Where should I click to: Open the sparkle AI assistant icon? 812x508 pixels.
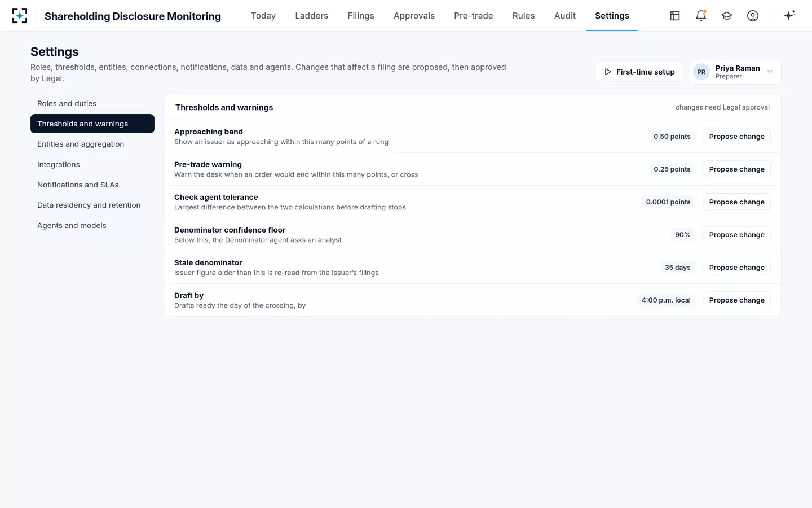click(x=789, y=15)
